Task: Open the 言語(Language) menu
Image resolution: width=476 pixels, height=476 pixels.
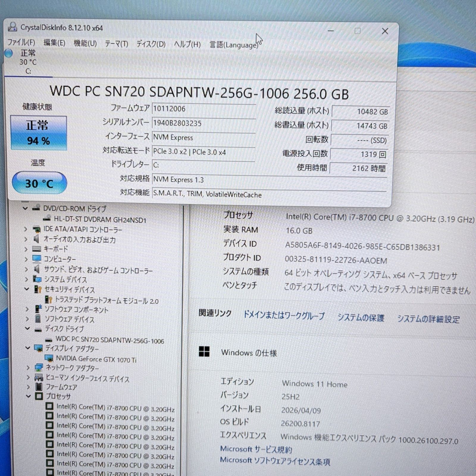Action: click(234, 45)
